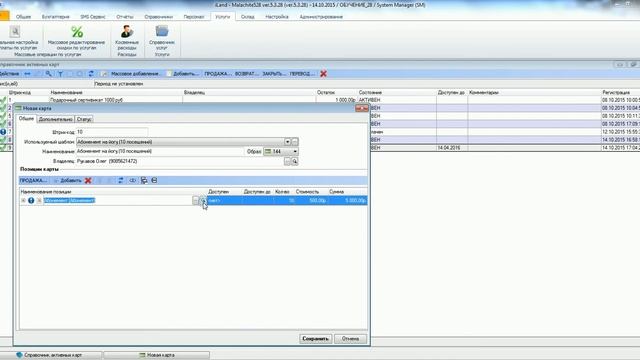Screen dimensions: 640x360
Task: Select Общие tab in Новая карта dialog
Action: (x=26, y=119)
